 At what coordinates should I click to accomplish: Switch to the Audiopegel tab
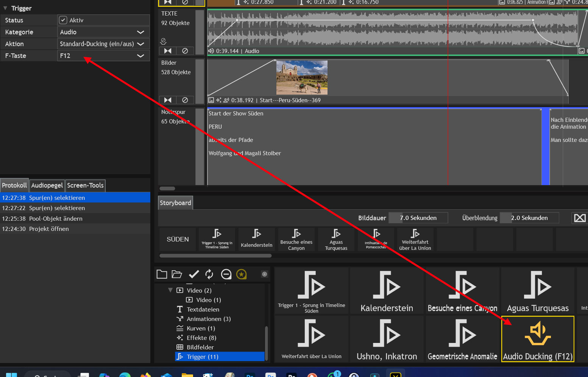(47, 185)
